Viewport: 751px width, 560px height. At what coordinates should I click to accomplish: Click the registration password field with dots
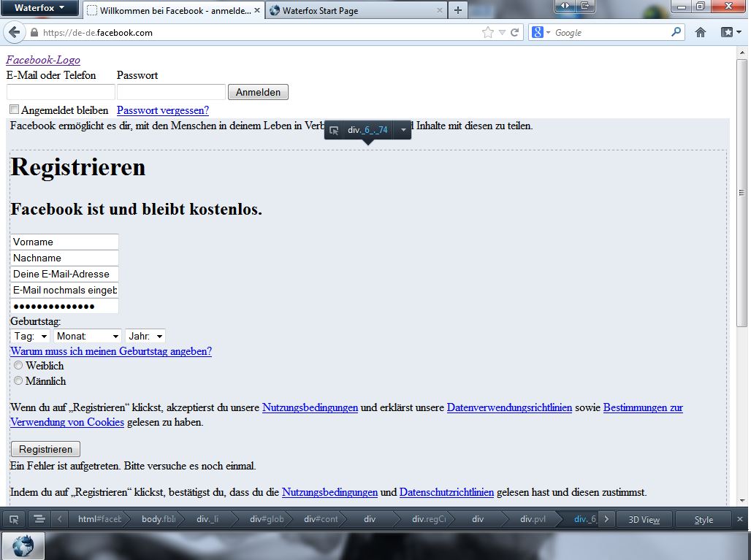tap(64, 307)
